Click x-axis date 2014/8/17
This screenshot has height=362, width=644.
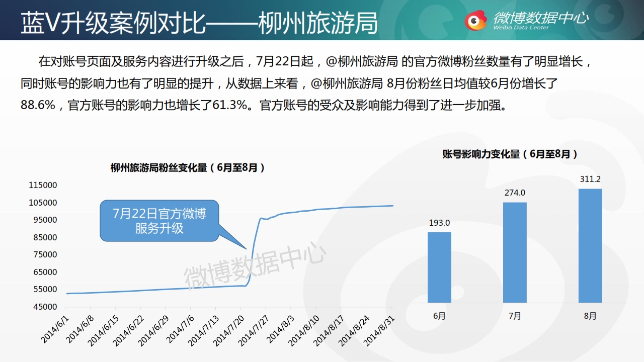[329, 331]
